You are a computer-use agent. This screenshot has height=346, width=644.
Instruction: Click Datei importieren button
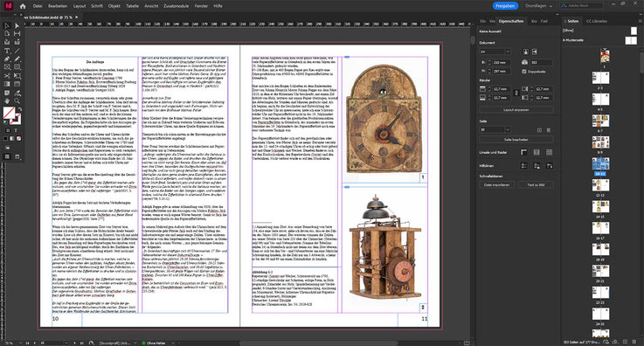(496, 184)
